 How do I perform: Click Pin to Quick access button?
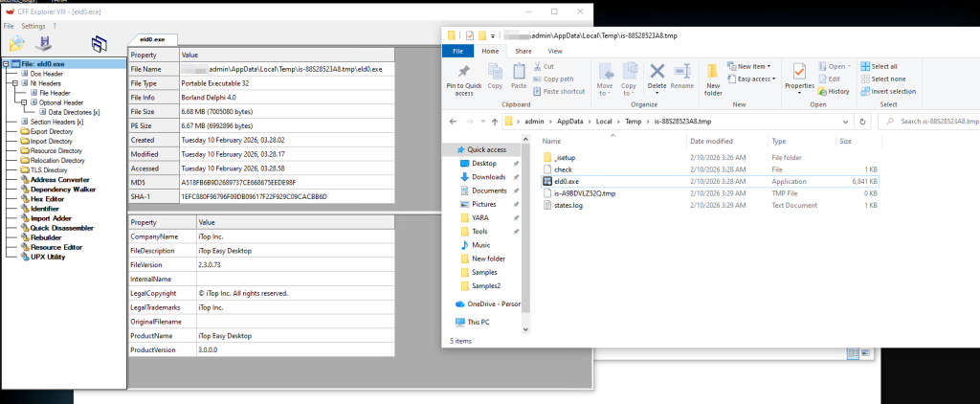pyautogui.click(x=464, y=79)
